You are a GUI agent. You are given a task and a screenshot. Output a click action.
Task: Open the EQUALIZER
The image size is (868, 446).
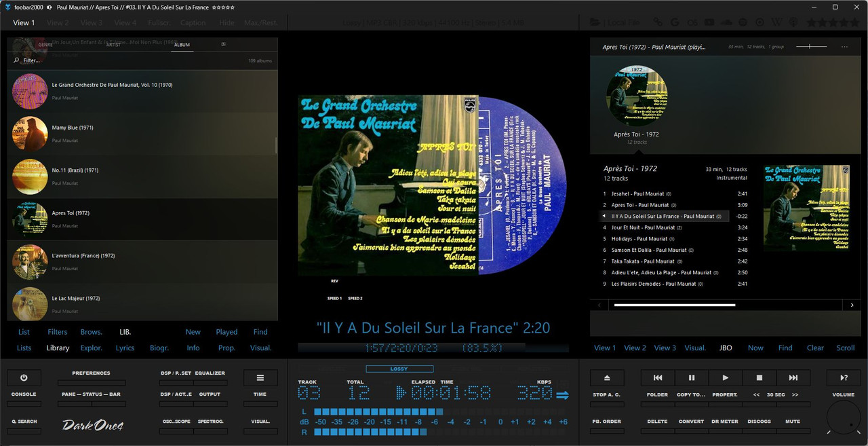tap(210, 373)
